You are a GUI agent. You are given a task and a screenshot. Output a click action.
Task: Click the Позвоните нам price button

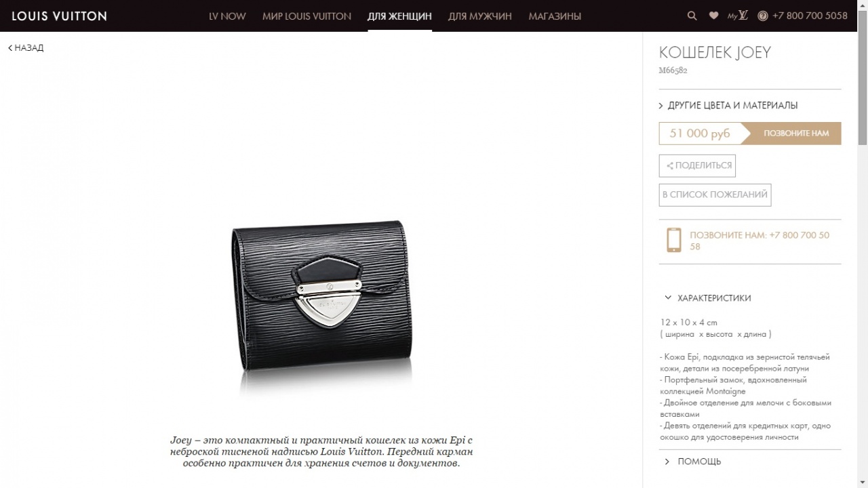[x=791, y=134]
